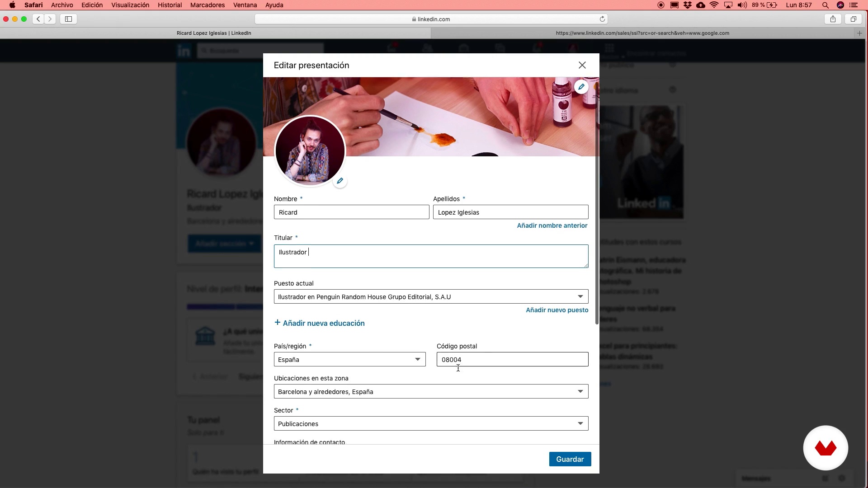
Task: Open the Ayuda menu
Action: [x=274, y=5]
